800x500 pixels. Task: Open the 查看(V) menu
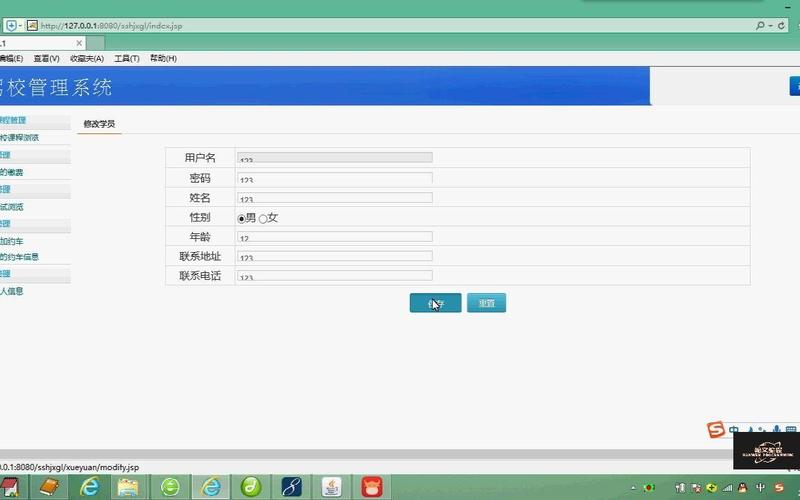46,59
